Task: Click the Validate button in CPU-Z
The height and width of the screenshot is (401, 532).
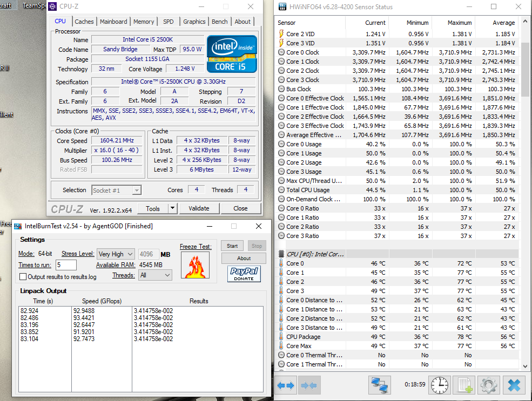Action: (199, 208)
